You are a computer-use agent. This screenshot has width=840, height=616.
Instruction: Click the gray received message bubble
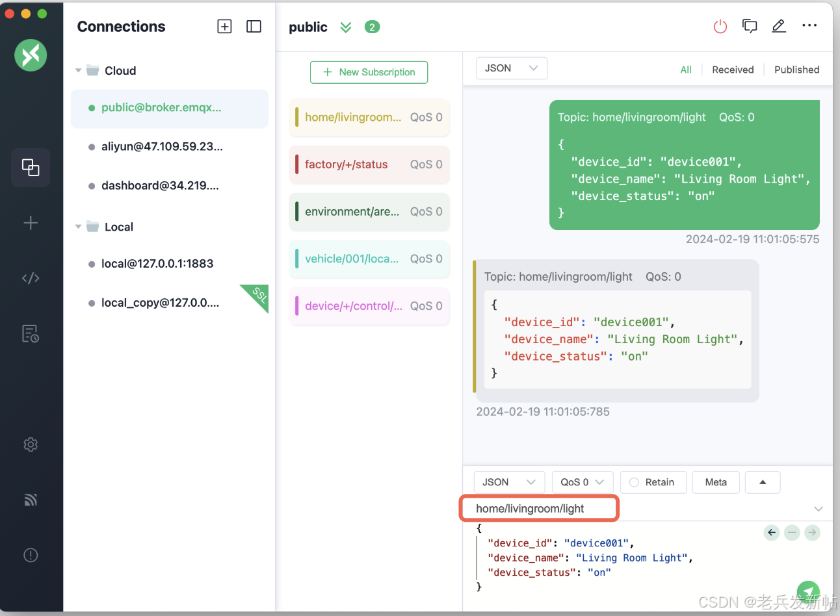pos(616,331)
